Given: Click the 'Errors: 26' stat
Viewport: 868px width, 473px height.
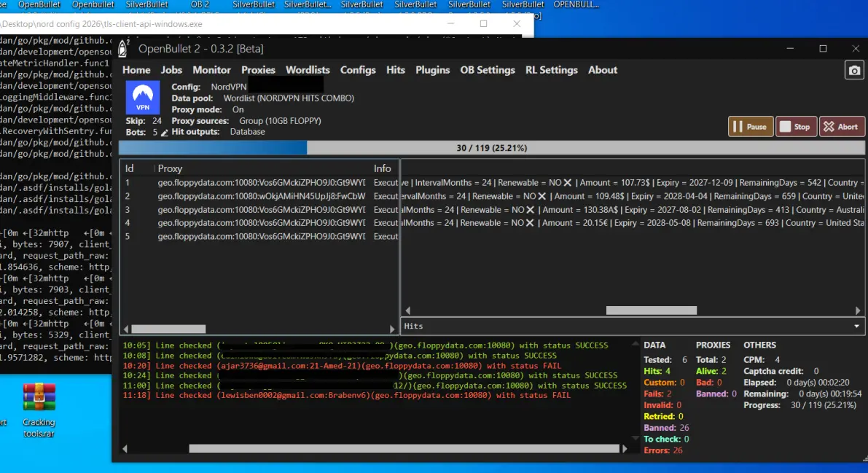Looking at the screenshot, I should [663, 450].
